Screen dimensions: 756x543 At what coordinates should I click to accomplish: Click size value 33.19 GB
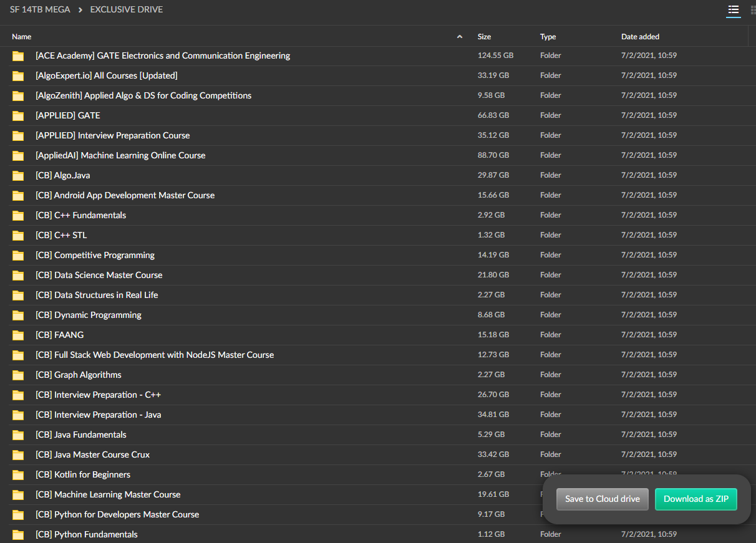point(493,75)
